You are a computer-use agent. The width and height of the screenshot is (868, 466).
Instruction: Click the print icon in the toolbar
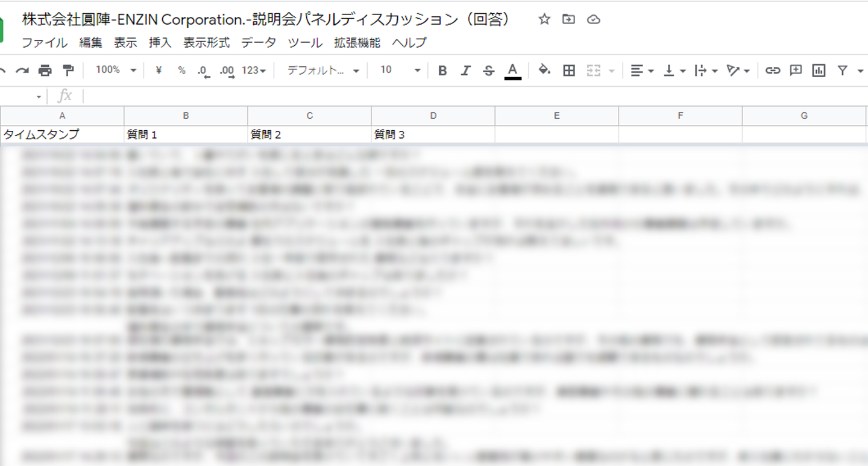pyautogui.click(x=45, y=71)
